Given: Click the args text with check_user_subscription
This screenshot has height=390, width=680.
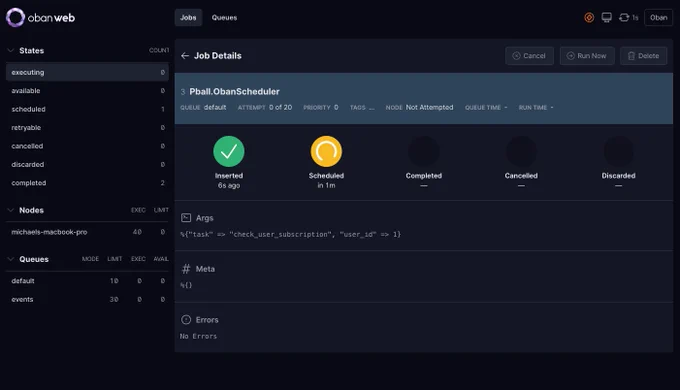Looking at the screenshot, I should (x=290, y=235).
